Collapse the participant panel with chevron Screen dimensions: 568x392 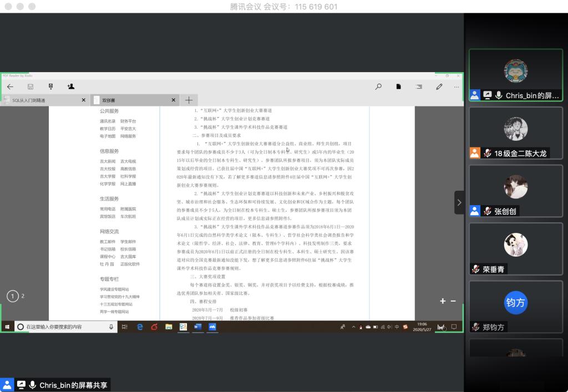tap(459, 202)
